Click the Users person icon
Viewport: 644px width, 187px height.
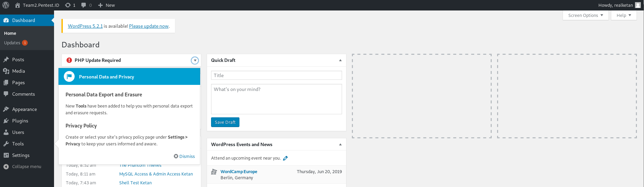coord(6,132)
